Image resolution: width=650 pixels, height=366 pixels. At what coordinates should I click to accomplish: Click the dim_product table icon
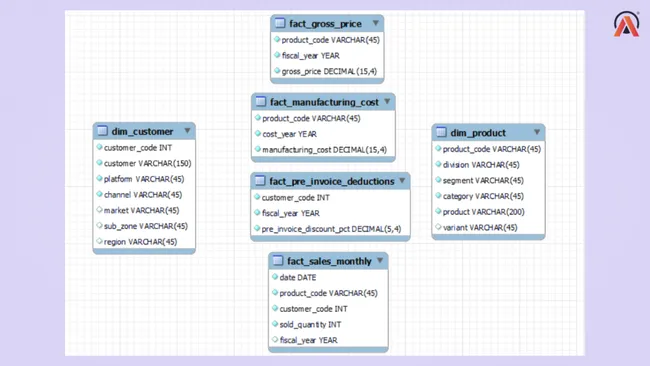pyautogui.click(x=441, y=132)
